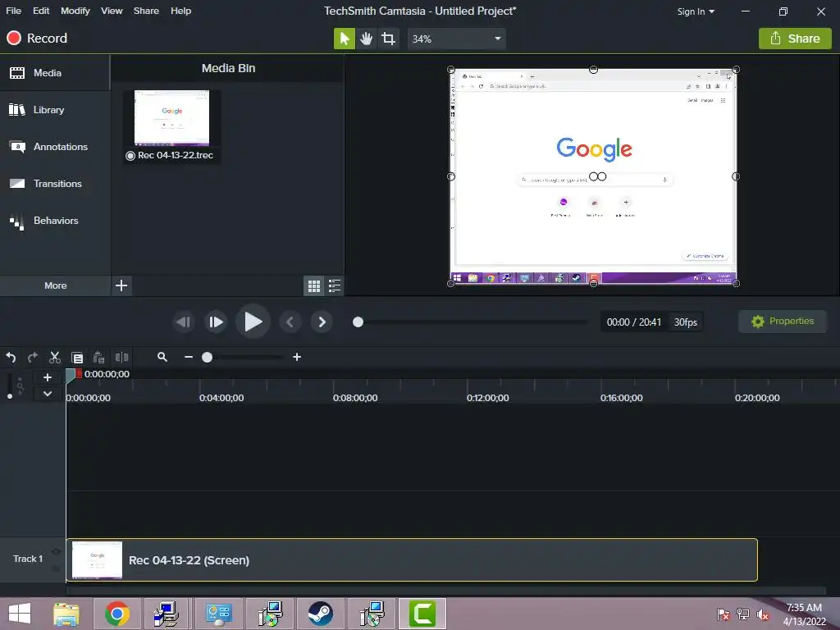Expand the Sign In dropdown

tap(696, 11)
